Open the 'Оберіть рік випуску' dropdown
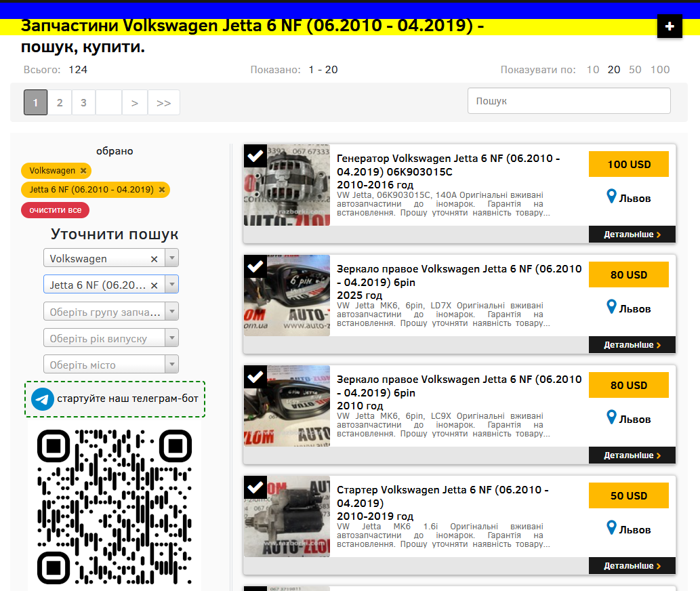Image resolution: width=700 pixels, height=591 pixels. point(111,338)
